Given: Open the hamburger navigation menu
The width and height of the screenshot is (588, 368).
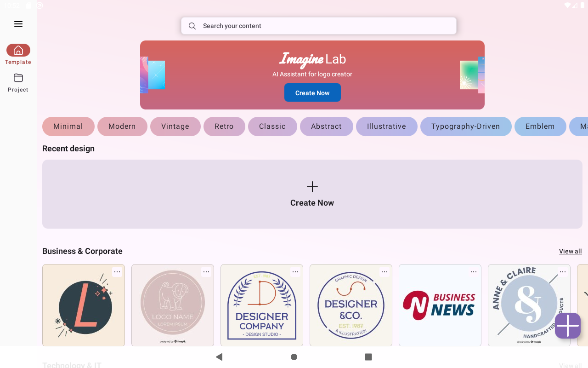Looking at the screenshot, I should [x=18, y=24].
